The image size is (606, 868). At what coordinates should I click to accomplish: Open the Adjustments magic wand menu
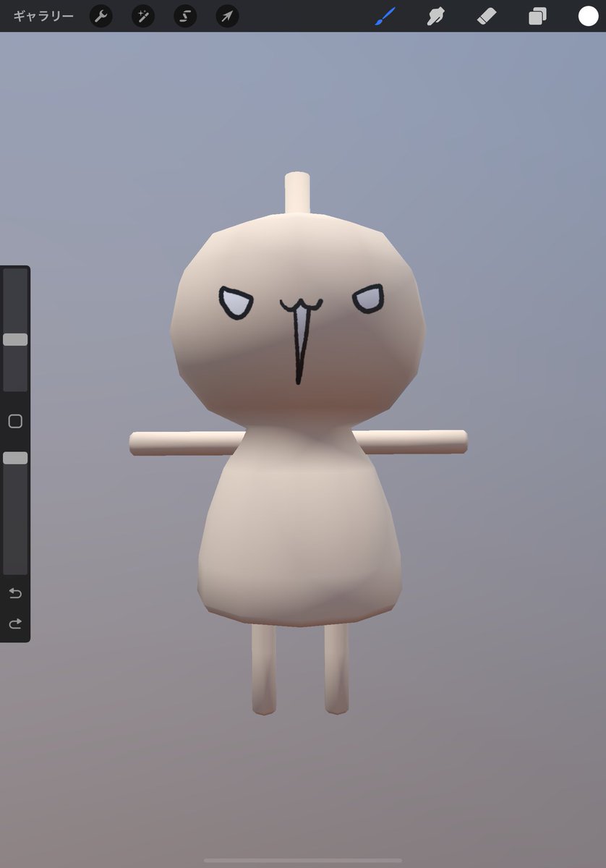[x=143, y=16]
